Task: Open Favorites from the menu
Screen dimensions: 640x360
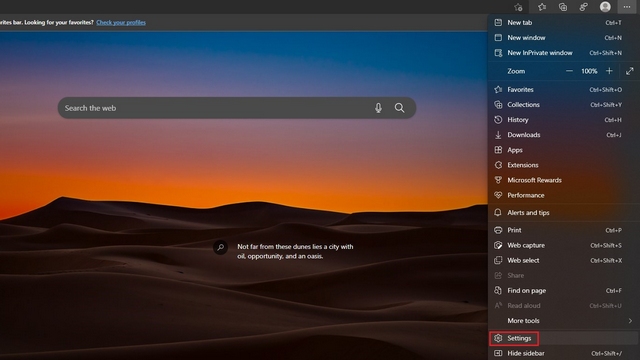Action: tap(564, 89)
